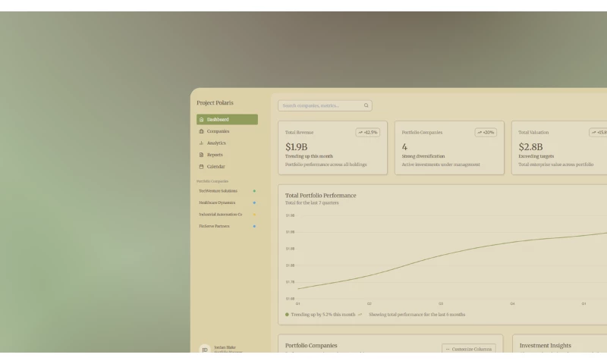
Task: Click the magnifier icon in search box
Action: coord(366,106)
